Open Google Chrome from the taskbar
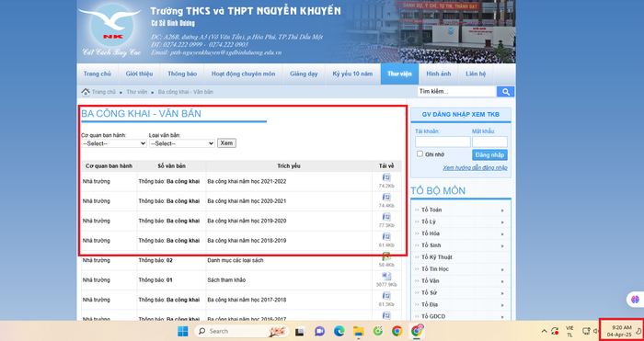 click(397, 331)
